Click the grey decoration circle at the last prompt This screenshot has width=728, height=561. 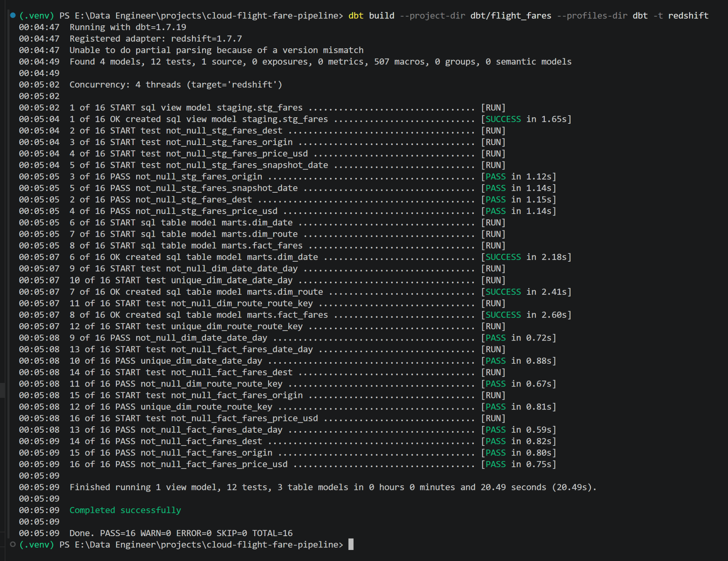[13, 544]
